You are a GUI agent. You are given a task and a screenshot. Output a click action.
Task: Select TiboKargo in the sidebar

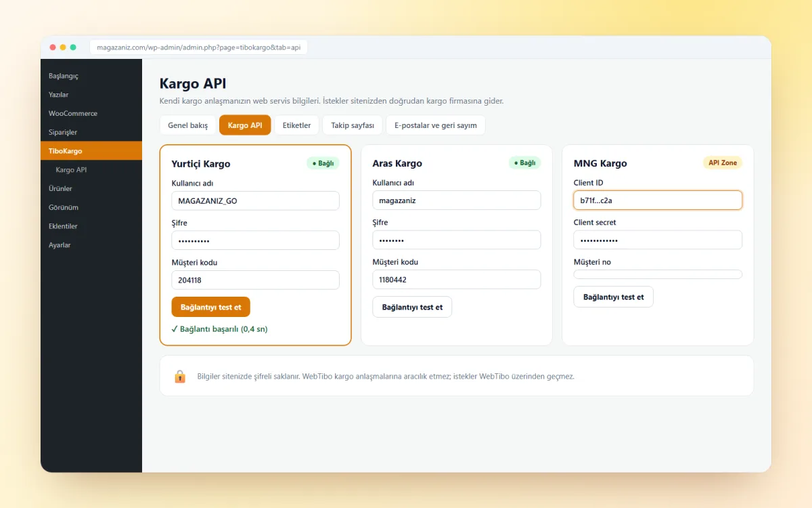(x=91, y=151)
